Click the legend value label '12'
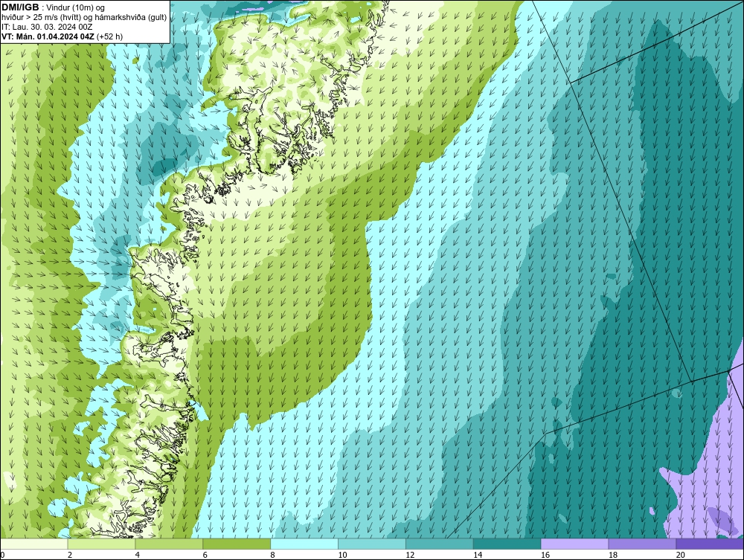Image resolution: width=744 pixels, height=560 pixels. [411, 555]
